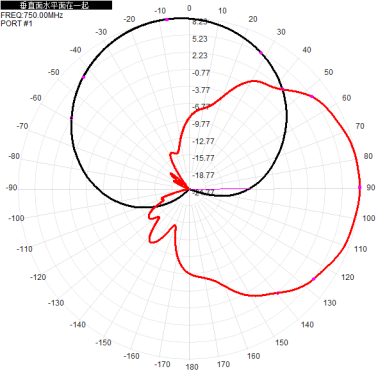Click the -80 degree angle label

click(14, 156)
